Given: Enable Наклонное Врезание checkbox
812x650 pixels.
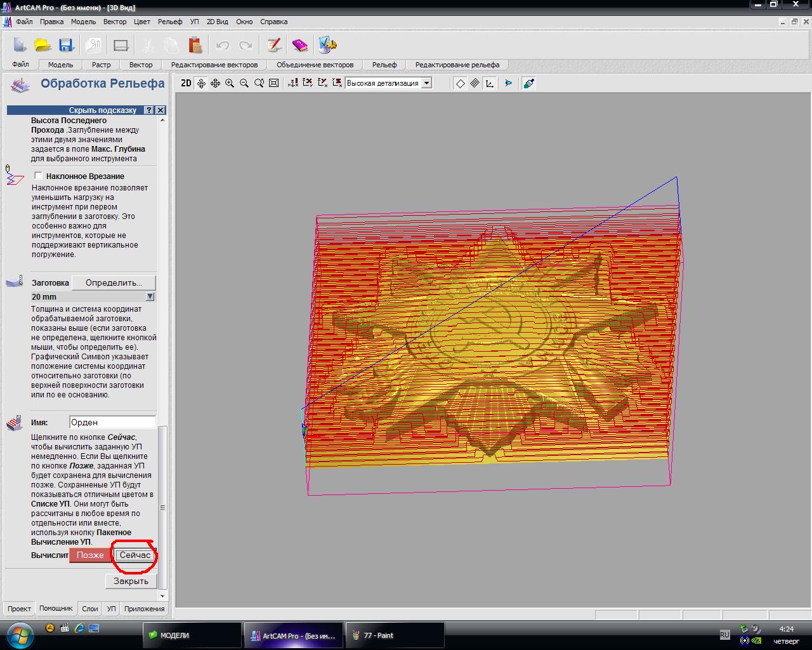Looking at the screenshot, I should tap(39, 176).
